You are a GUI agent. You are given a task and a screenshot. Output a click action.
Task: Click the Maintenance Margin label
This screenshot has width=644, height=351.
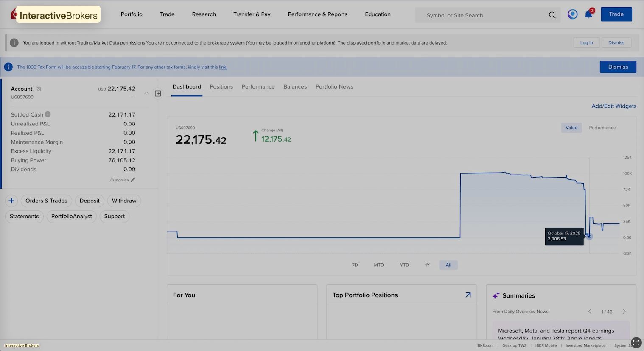(x=37, y=142)
